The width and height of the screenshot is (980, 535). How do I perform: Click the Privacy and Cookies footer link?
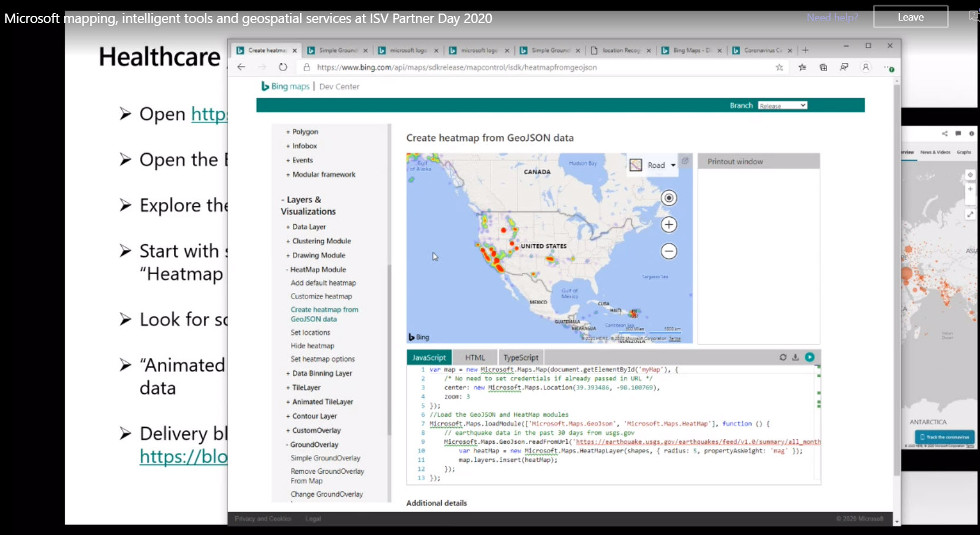click(x=263, y=519)
